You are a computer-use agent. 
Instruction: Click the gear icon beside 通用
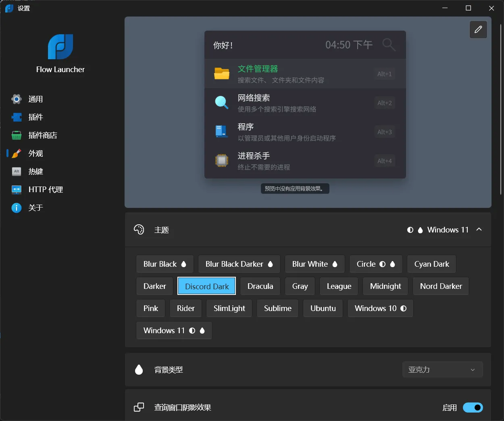point(17,99)
